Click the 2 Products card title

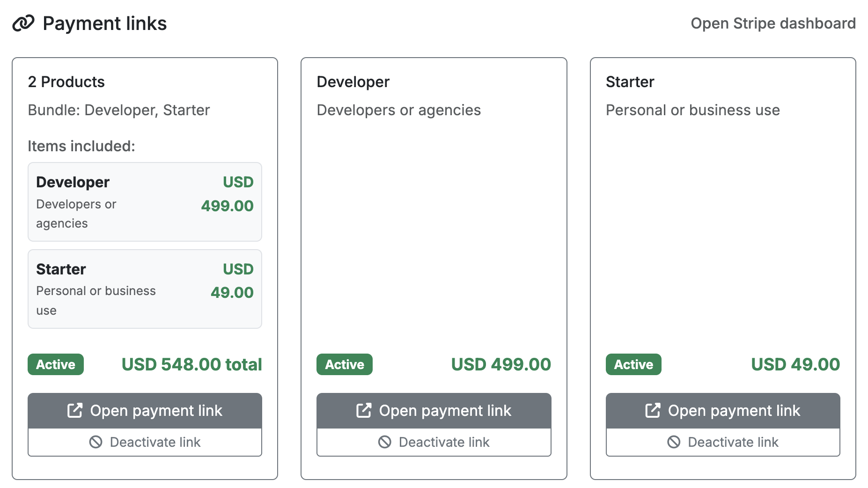point(66,81)
